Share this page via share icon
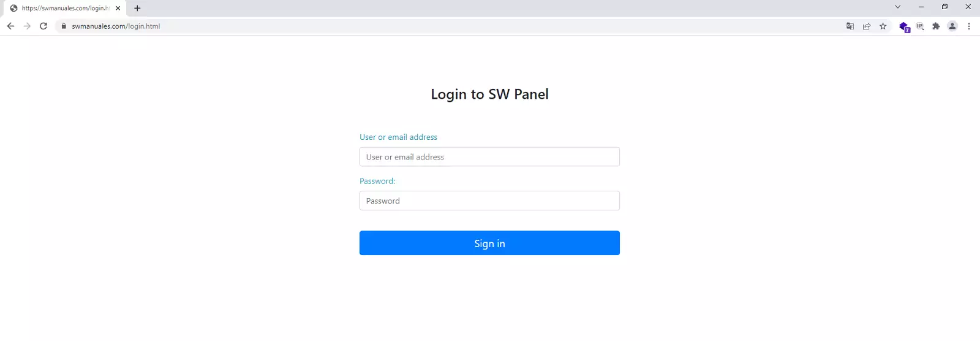This screenshot has height=341, width=980. [x=867, y=26]
